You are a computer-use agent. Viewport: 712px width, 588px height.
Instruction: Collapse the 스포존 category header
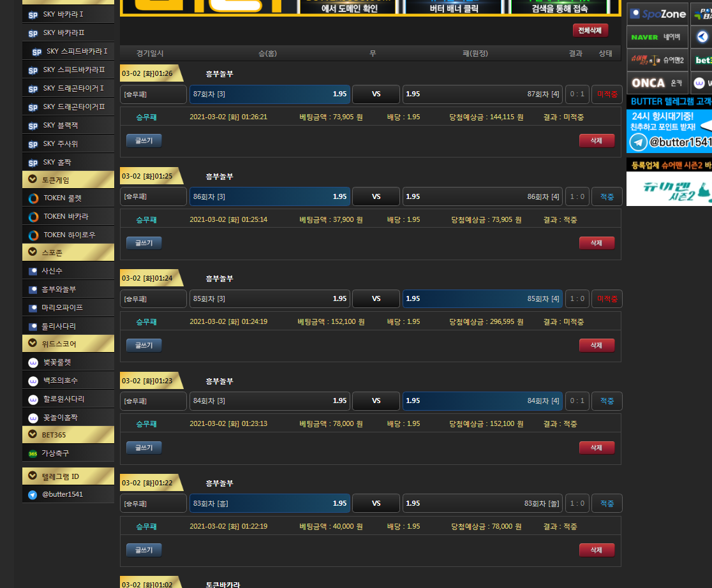coord(33,253)
